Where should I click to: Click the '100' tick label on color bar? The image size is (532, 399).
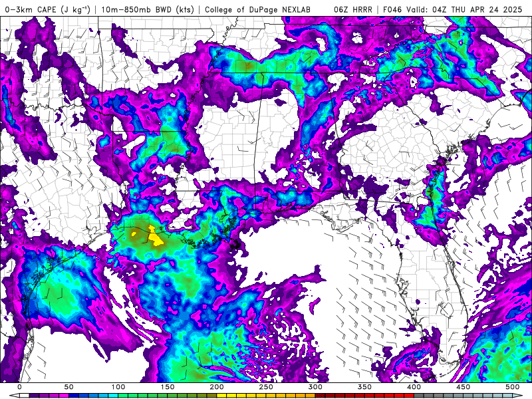pos(118,387)
